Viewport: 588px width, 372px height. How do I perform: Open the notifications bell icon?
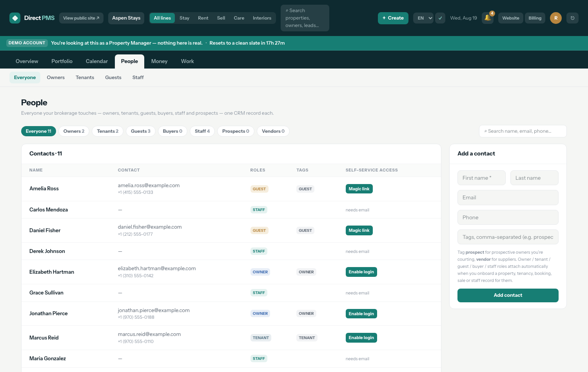[488, 18]
